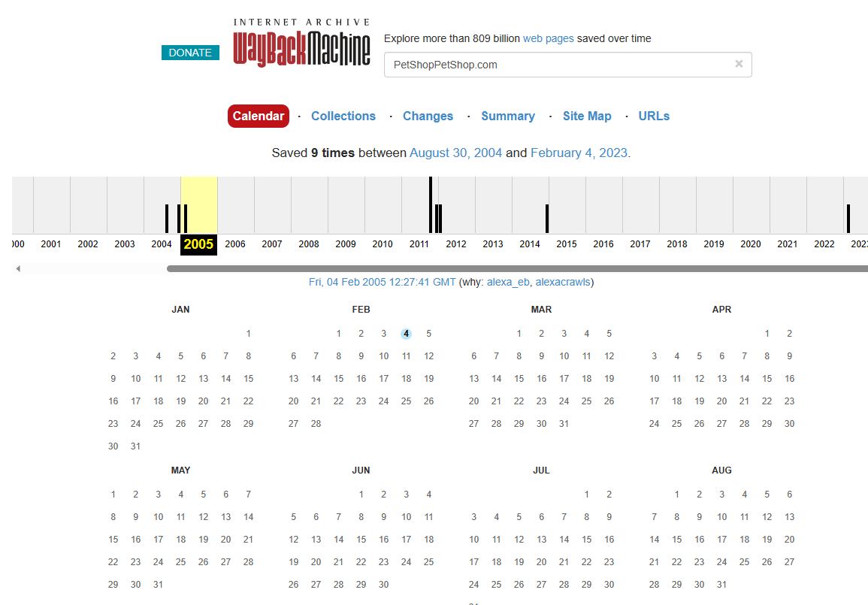Click the horizontal timeline scrollbar

pyautogui.click(x=517, y=268)
